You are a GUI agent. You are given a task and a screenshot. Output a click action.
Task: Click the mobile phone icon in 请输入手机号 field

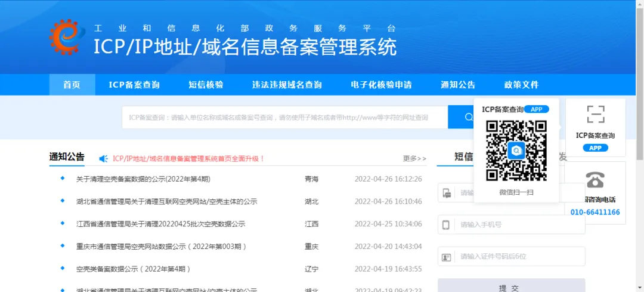coord(446,225)
